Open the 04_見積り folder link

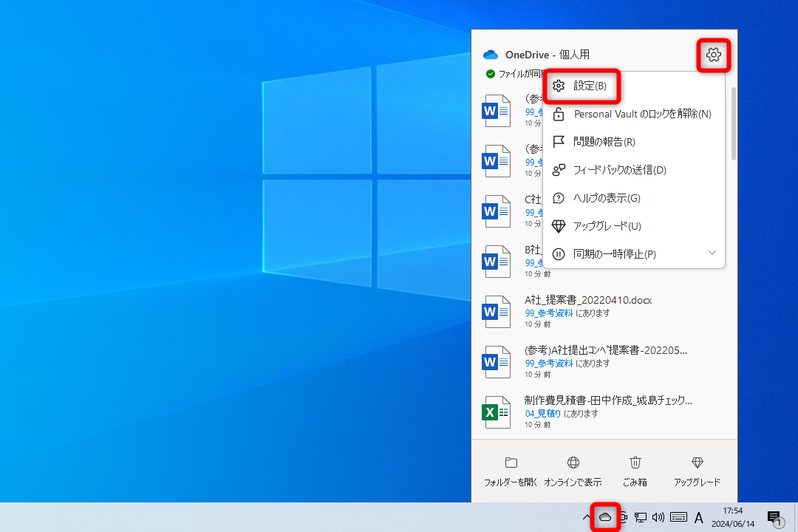click(542, 413)
